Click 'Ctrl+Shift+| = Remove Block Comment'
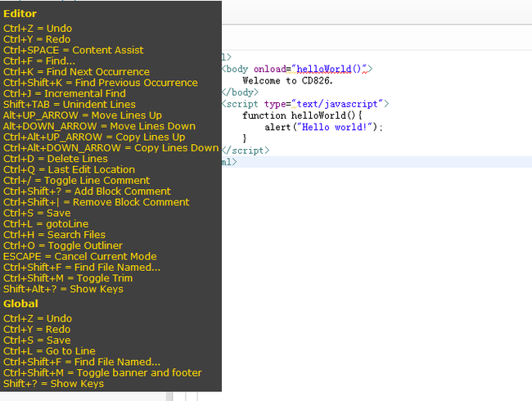Screen dimensions: 532x401 [97, 202]
